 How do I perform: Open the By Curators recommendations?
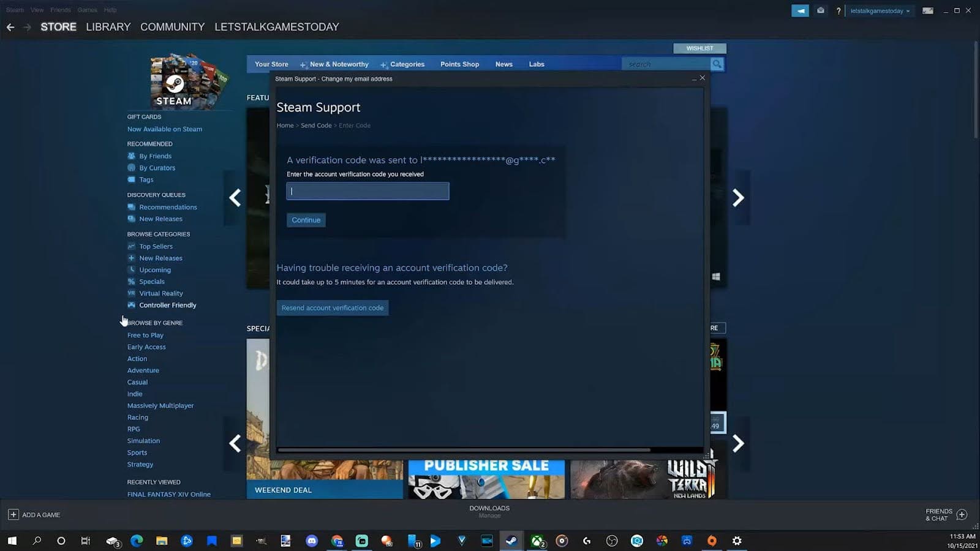(x=157, y=168)
